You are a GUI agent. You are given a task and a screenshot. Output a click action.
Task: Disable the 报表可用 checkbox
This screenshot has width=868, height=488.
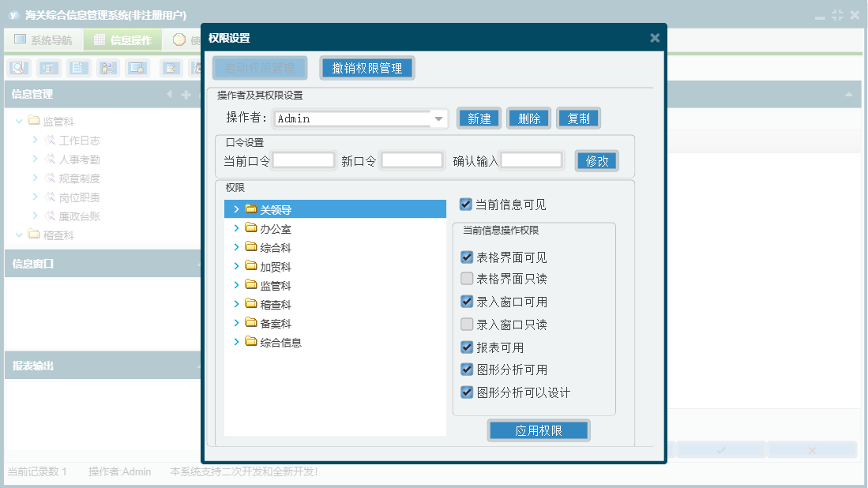467,347
